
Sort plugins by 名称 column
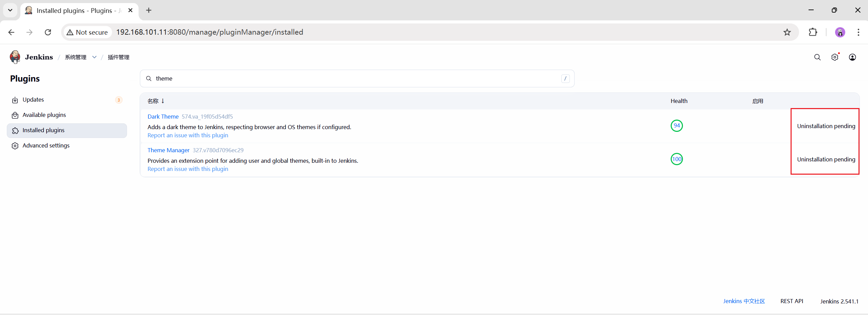(x=156, y=101)
